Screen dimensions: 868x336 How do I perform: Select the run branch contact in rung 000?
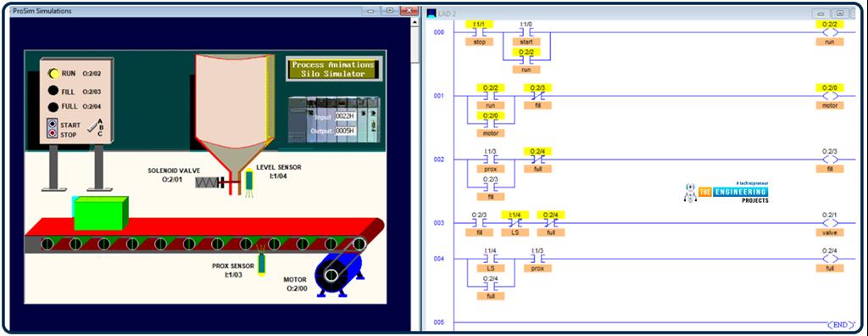(526, 60)
